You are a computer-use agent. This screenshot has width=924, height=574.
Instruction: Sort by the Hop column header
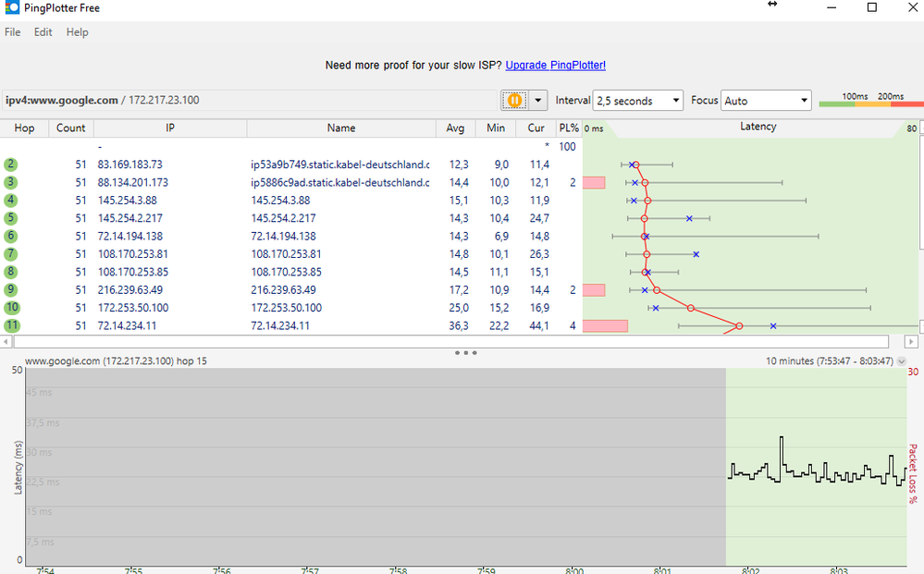pyautogui.click(x=24, y=128)
